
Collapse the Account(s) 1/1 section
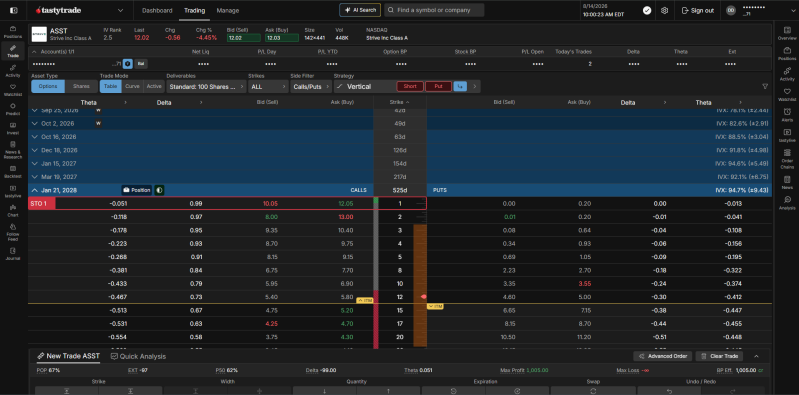(34, 51)
